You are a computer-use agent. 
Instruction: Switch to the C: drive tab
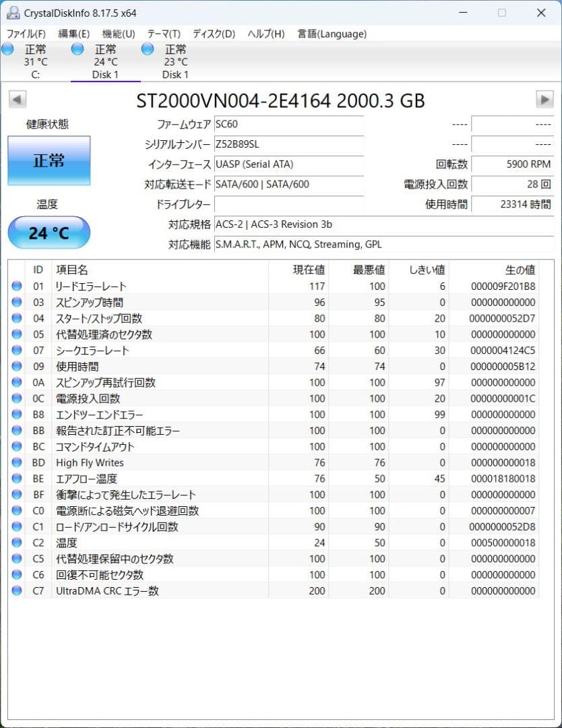click(35, 61)
